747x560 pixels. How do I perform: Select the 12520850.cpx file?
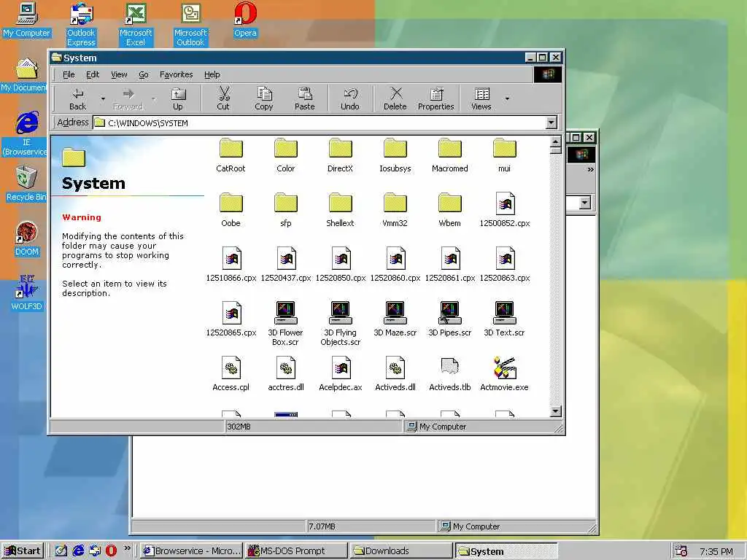tap(341, 265)
